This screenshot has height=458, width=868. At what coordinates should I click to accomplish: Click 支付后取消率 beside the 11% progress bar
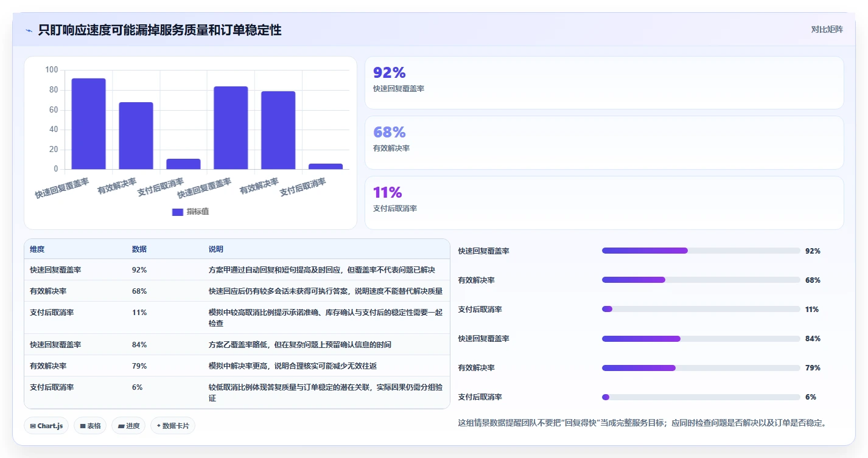[x=480, y=309]
